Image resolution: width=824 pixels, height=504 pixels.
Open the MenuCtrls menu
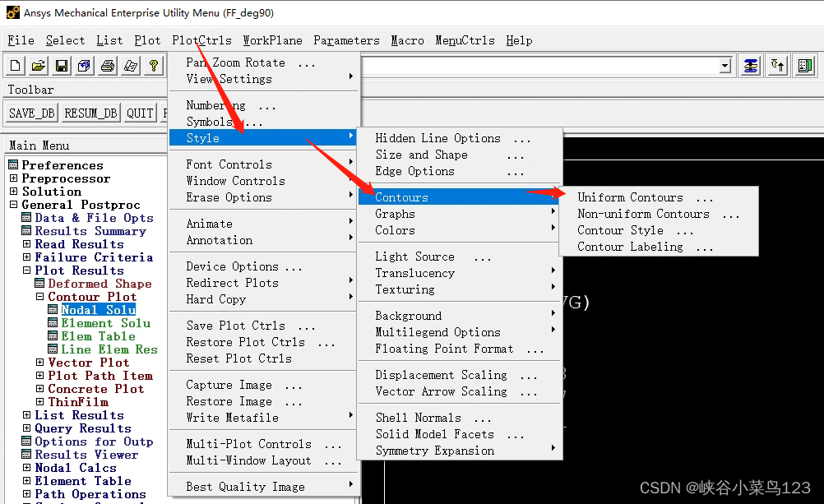[x=465, y=40]
